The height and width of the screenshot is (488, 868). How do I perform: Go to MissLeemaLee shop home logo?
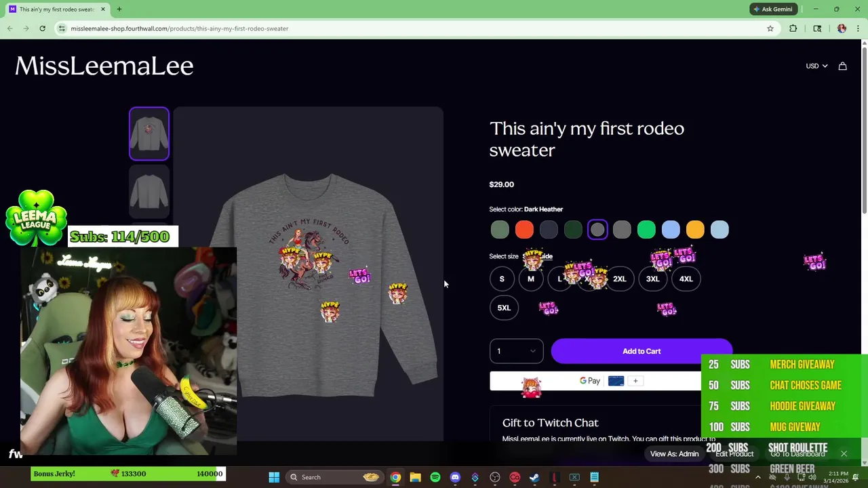pos(104,66)
